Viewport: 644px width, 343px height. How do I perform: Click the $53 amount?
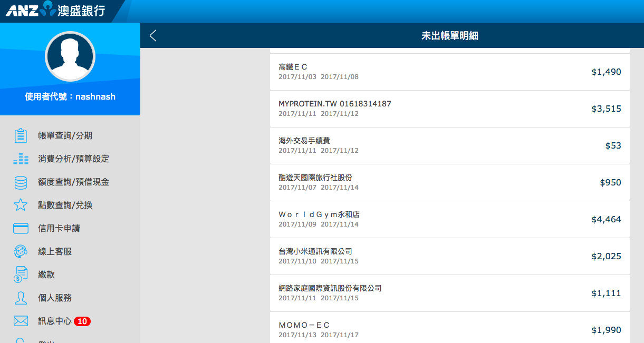click(613, 145)
